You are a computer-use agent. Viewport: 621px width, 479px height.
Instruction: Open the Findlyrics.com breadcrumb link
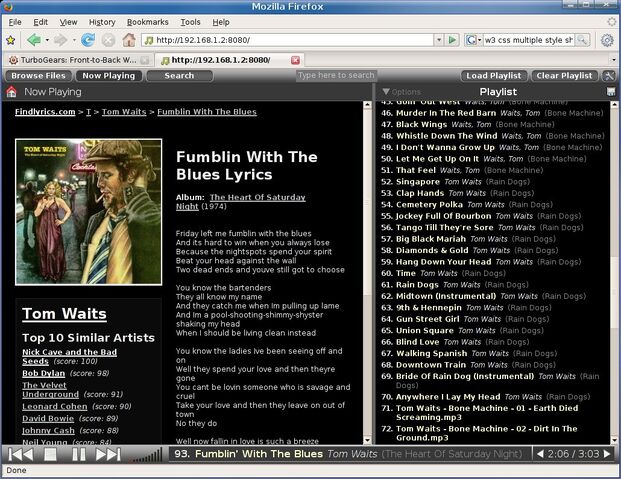pos(45,112)
